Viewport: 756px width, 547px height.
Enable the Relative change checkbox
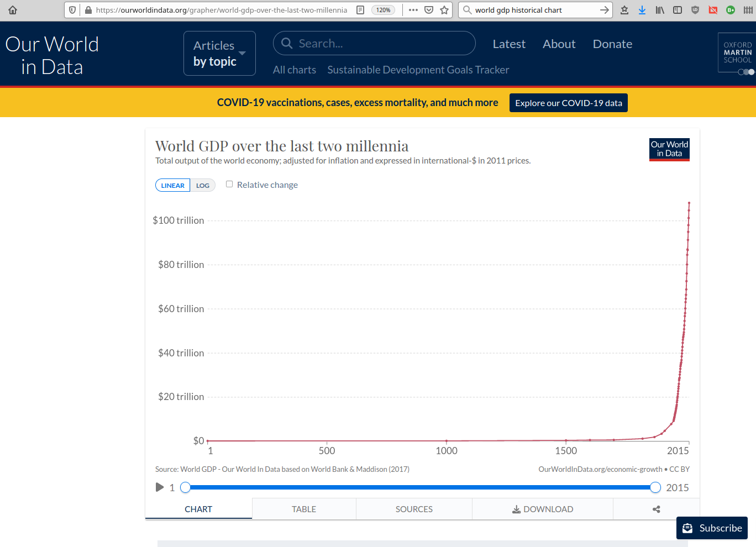[x=229, y=185]
